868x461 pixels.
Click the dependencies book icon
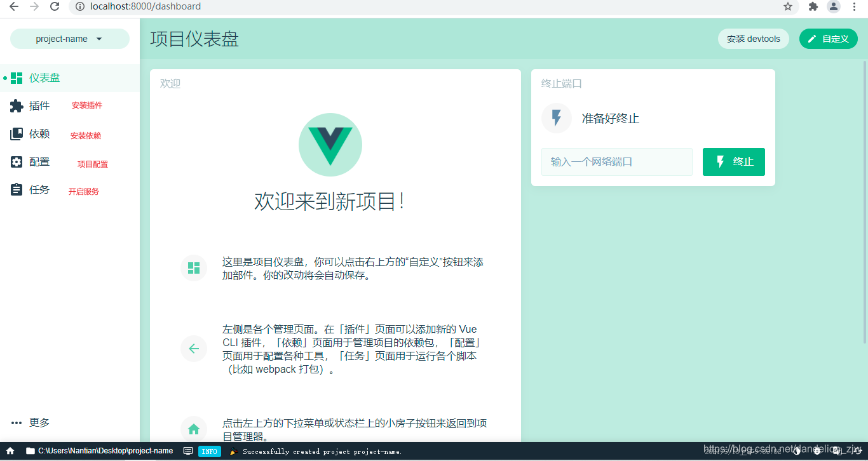click(17, 134)
